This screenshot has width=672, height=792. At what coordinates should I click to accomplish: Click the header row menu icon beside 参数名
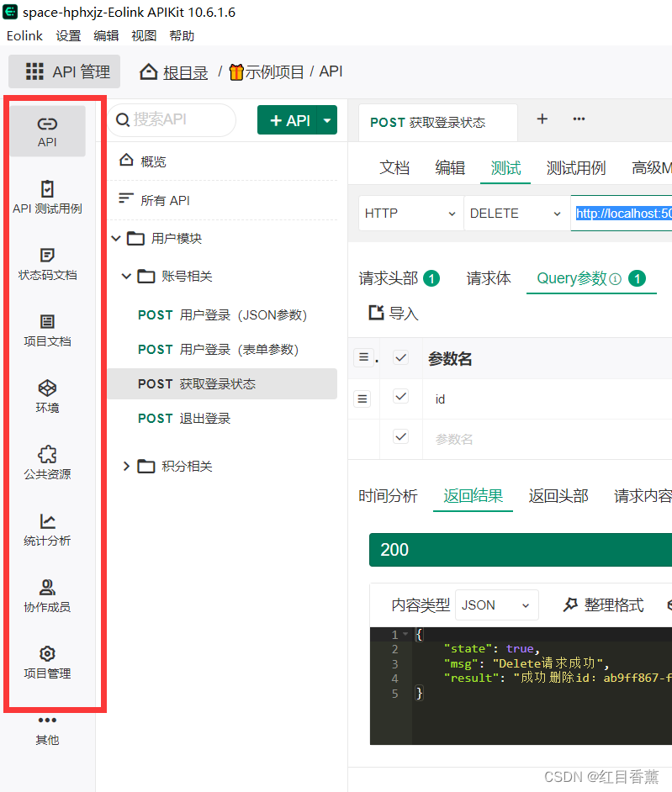click(x=363, y=357)
